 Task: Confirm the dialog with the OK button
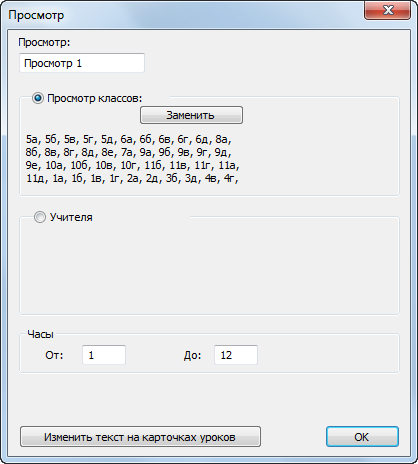pyautogui.click(x=362, y=437)
